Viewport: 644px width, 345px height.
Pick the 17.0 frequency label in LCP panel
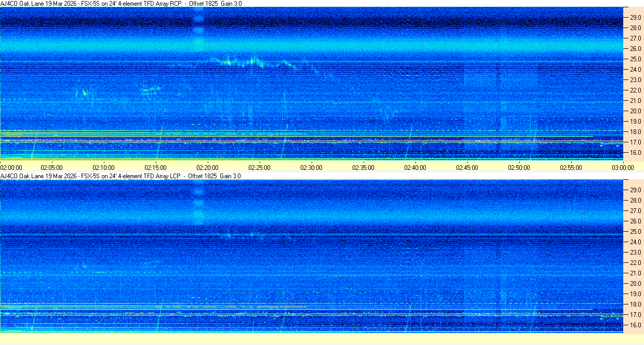click(x=635, y=315)
